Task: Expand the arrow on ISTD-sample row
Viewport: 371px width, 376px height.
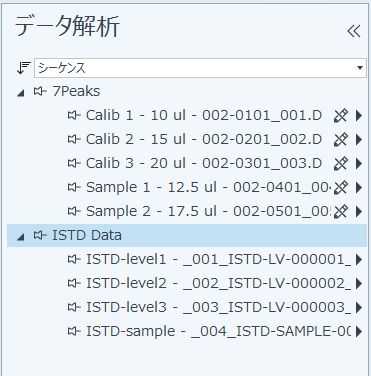Action: [x=359, y=331]
